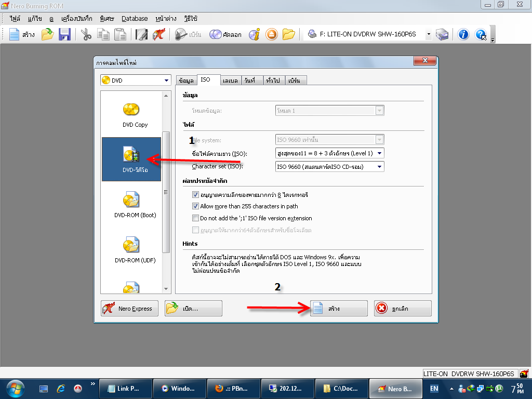The height and width of the screenshot is (399, 532).
Task: Click the disabled 64-character Joliet names checkbox
Action: click(x=195, y=230)
